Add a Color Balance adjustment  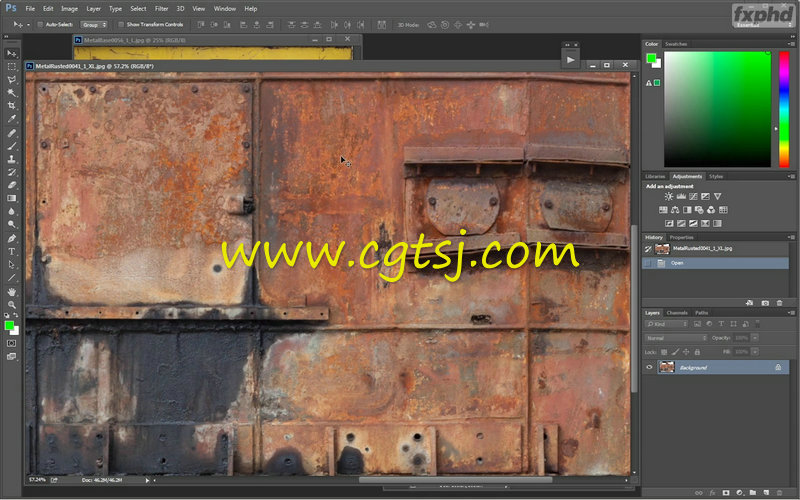[x=675, y=210]
